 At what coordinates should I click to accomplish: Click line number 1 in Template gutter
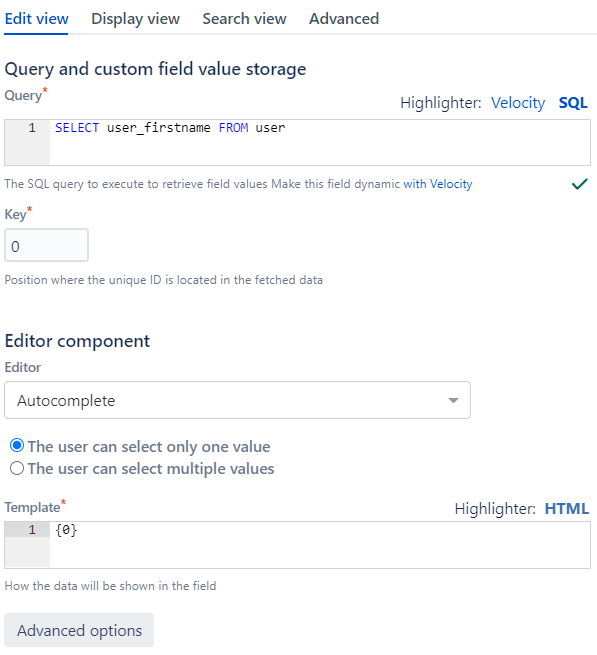32,530
